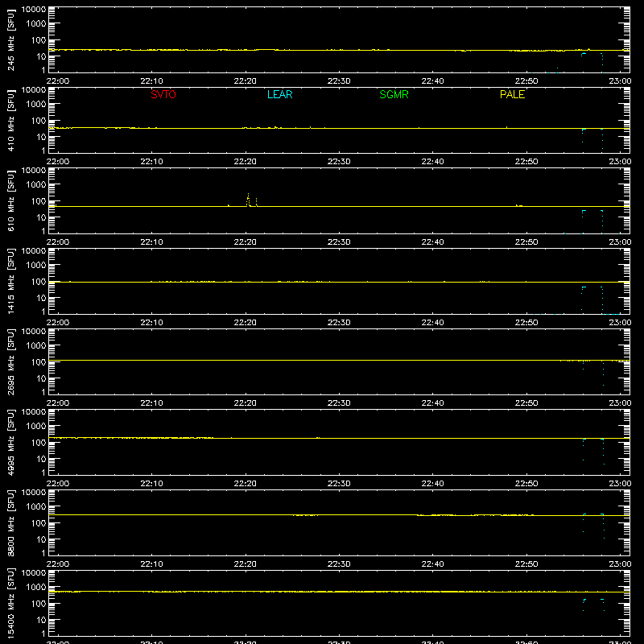Click 22:10 tick label under 245 MHz panel
The image size is (644, 644).
[x=151, y=81]
